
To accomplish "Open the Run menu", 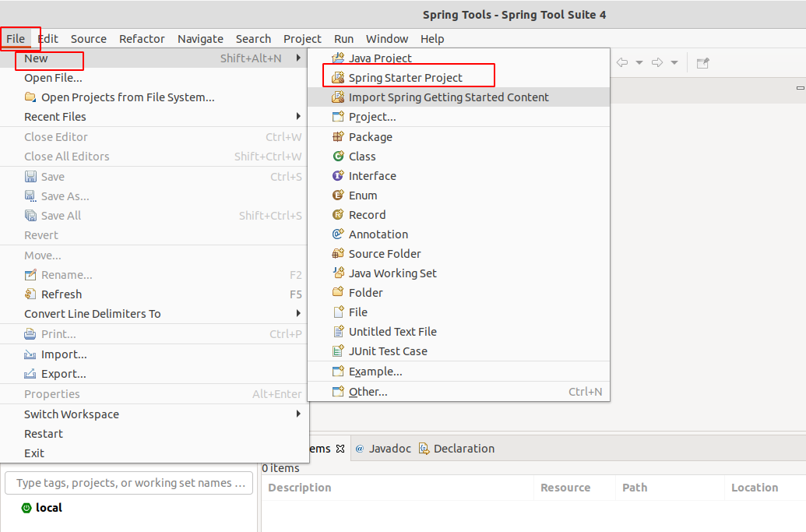I will click(344, 39).
